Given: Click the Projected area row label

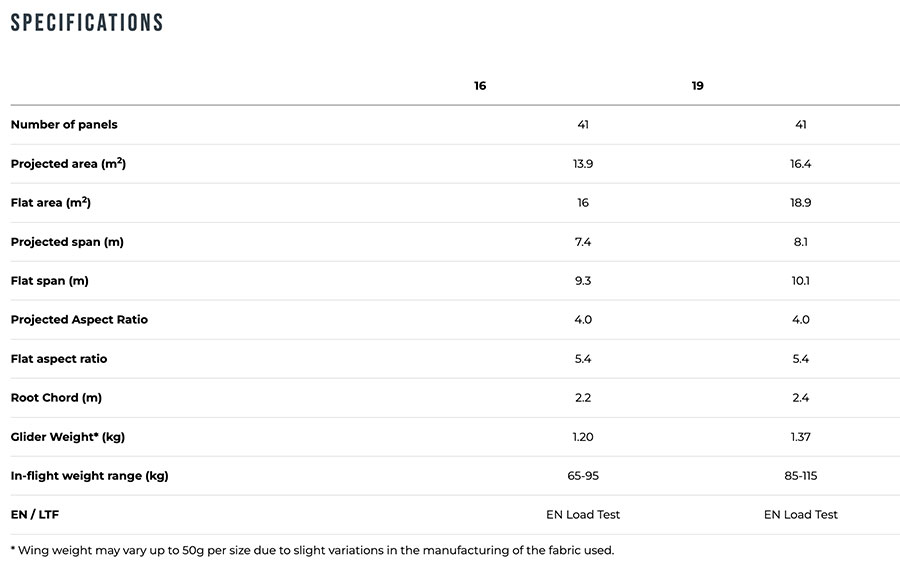Looking at the screenshot, I should 68,164.
